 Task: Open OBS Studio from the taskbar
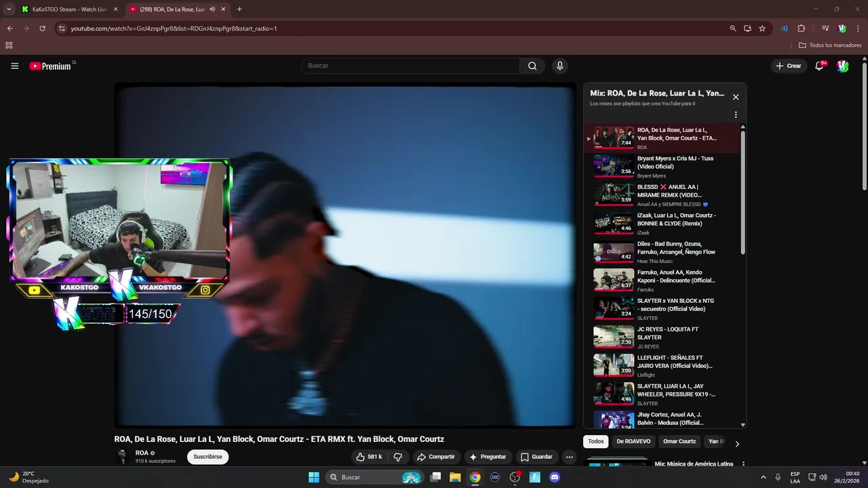[515, 477]
